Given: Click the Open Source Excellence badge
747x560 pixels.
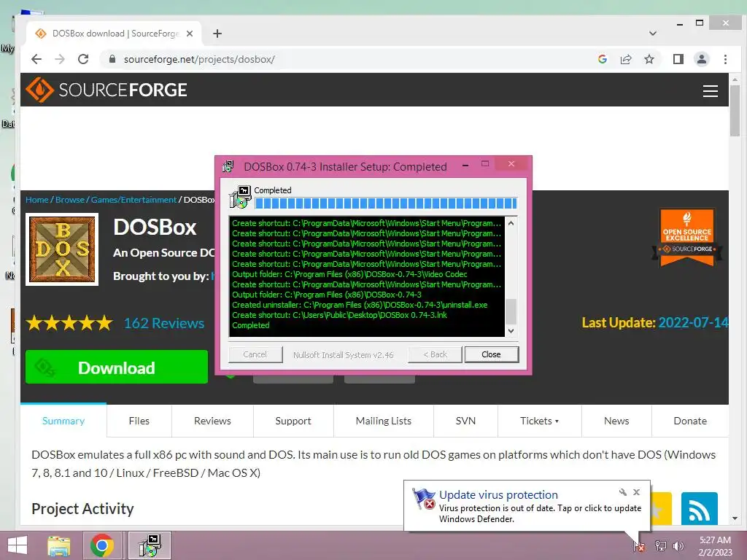Looking at the screenshot, I should click(x=686, y=237).
